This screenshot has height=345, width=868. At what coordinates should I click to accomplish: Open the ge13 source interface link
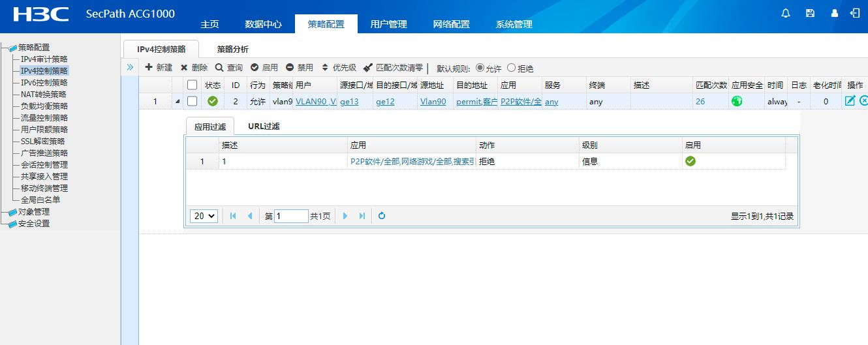point(349,101)
